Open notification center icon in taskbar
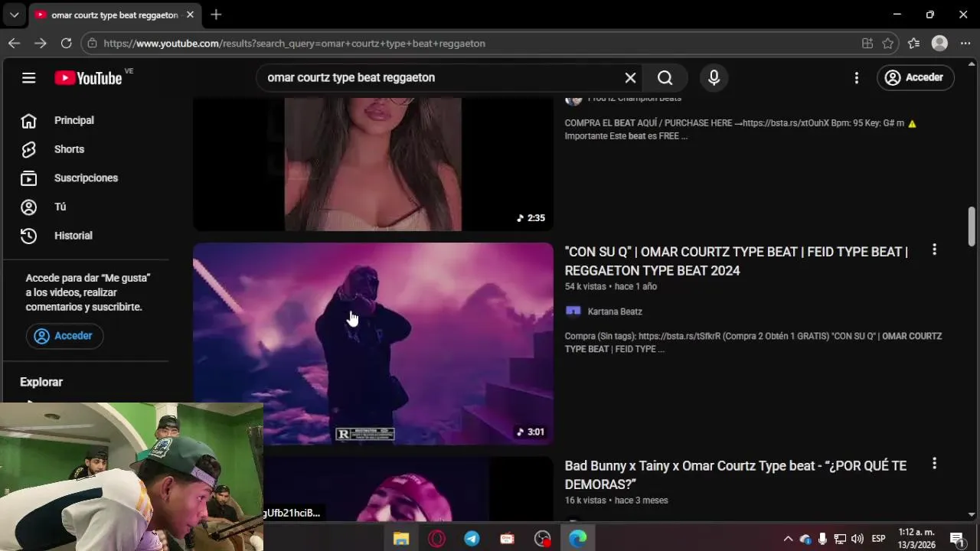This screenshot has width=980, height=551. tap(956, 539)
